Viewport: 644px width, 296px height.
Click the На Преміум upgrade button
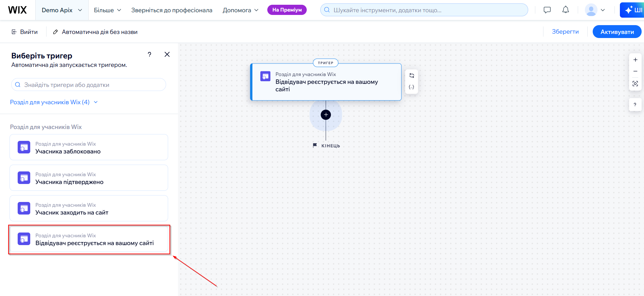tap(287, 10)
